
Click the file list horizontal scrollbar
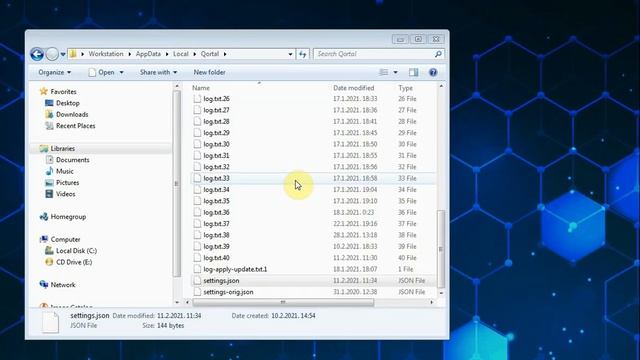(x=283, y=302)
